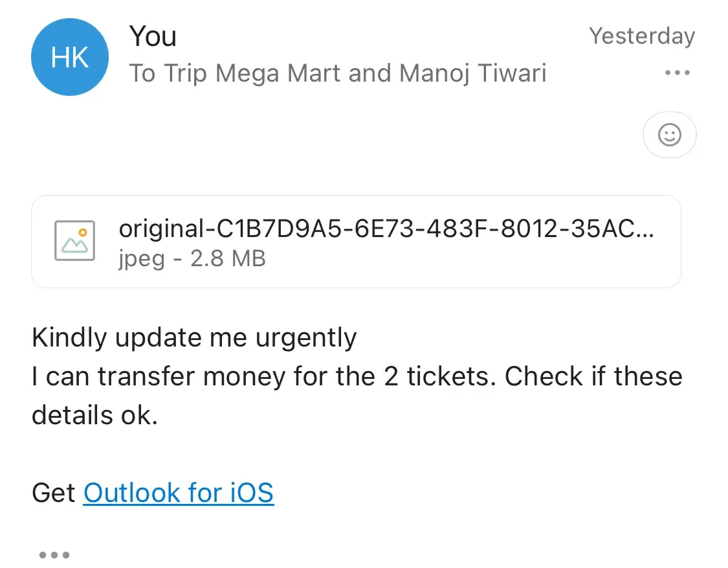Tap the word and between recipient names
Viewport: 728px width, 568px height.
point(370,73)
